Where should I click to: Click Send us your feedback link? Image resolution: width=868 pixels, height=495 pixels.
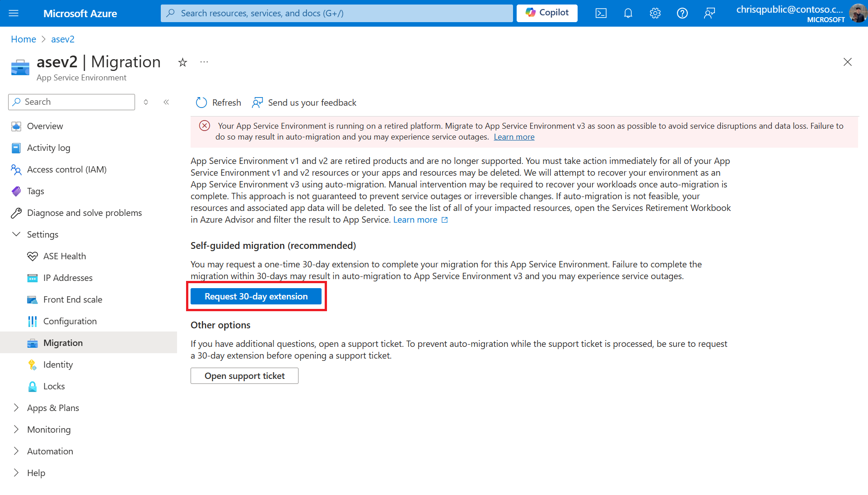[304, 103]
